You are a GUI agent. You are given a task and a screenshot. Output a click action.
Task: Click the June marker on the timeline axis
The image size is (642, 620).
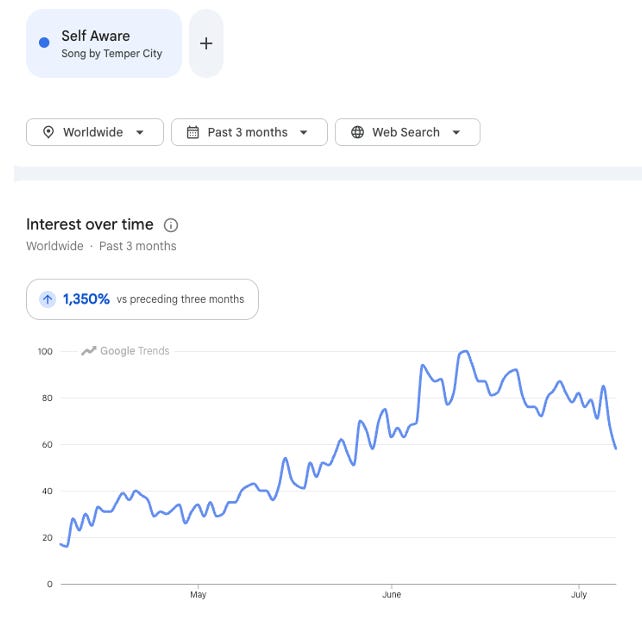pos(391,594)
